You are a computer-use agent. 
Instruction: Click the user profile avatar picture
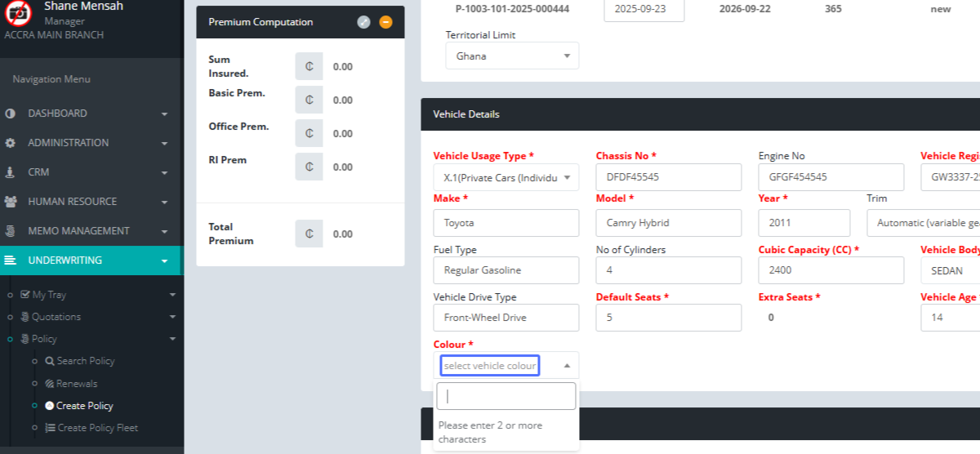pyautogui.click(x=18, y=13)
